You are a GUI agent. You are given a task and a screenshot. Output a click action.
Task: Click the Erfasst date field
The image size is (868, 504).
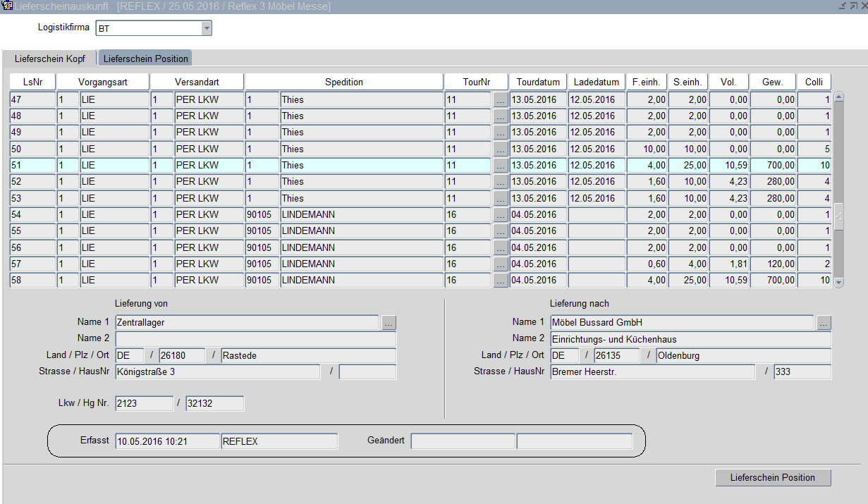[167, 441]
